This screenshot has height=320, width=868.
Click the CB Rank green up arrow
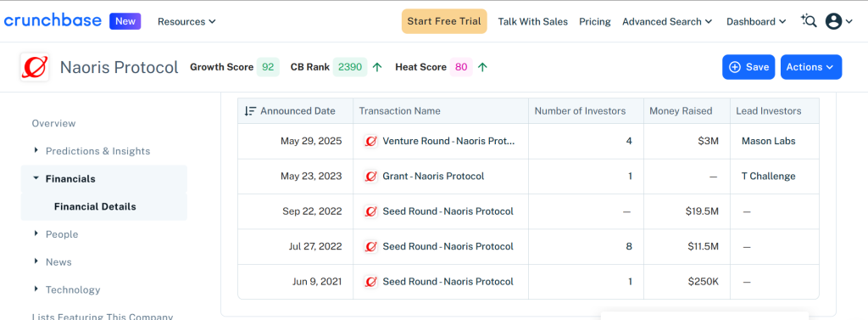(377, 68)
